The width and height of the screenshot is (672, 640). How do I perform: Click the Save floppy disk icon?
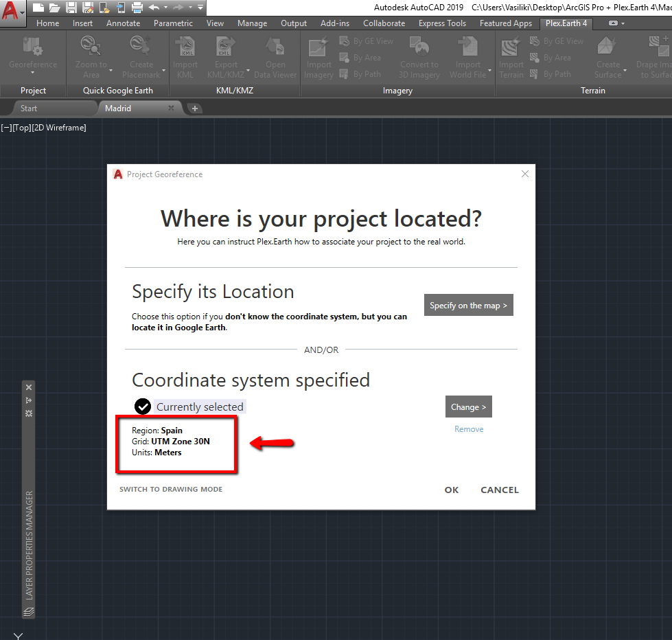(x=71, y=8)
